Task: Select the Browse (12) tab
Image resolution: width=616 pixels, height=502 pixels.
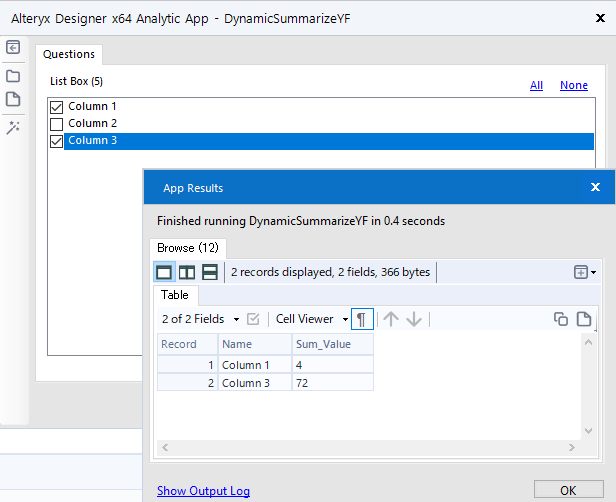Action: coord(188,248)
